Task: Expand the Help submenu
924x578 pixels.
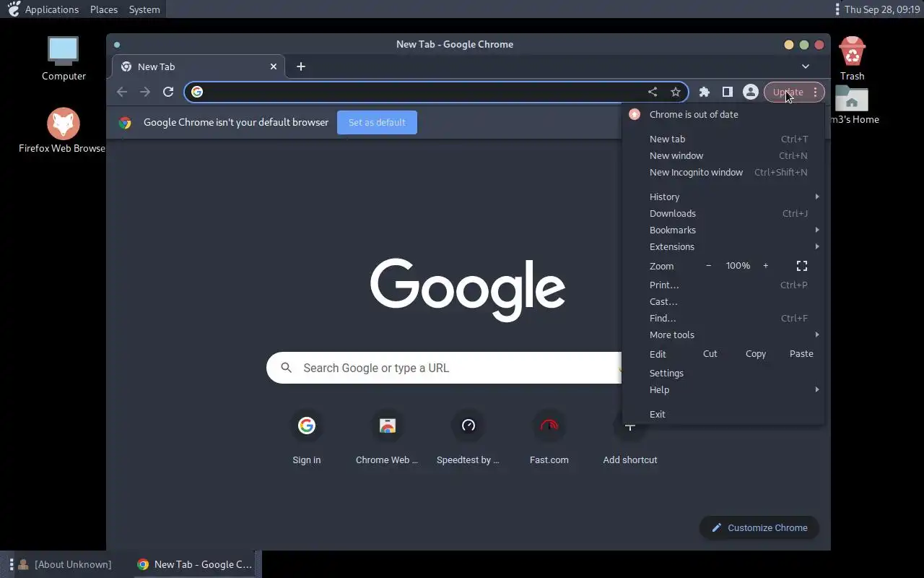Action: point(723,389)
